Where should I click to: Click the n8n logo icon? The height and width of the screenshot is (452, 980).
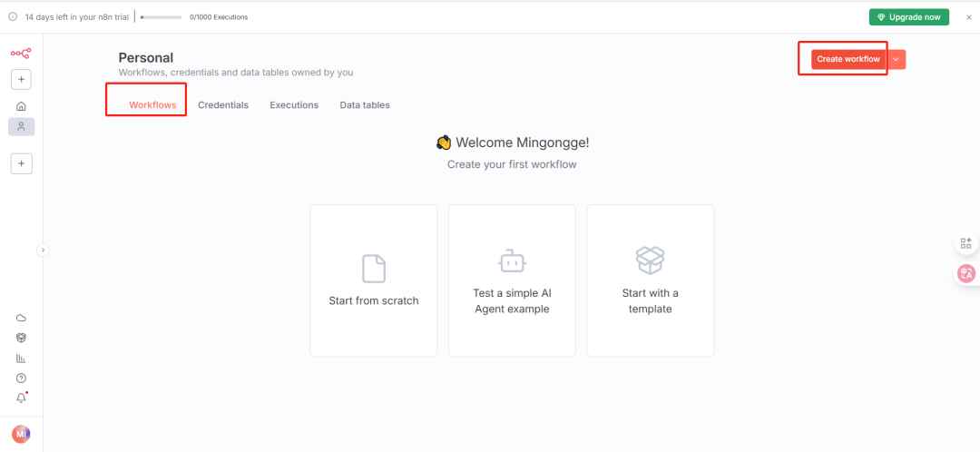(x=21, y=54)
